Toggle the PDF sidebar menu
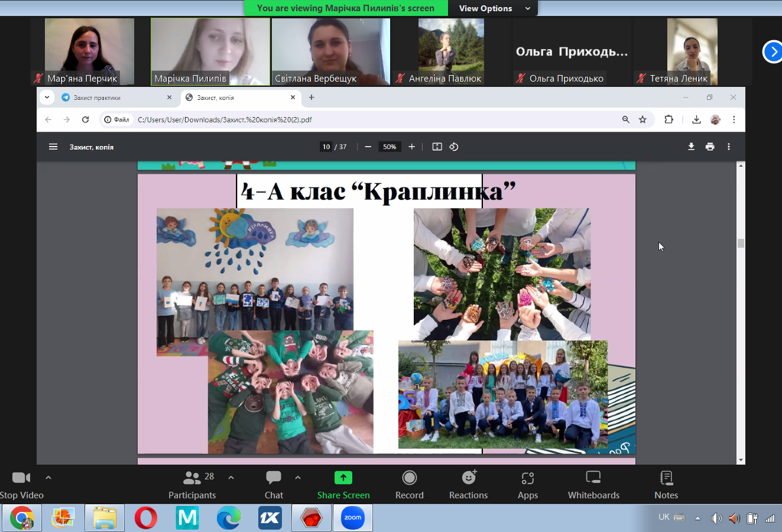Viewport: 782px width, 532px height. tap(53, 147)
